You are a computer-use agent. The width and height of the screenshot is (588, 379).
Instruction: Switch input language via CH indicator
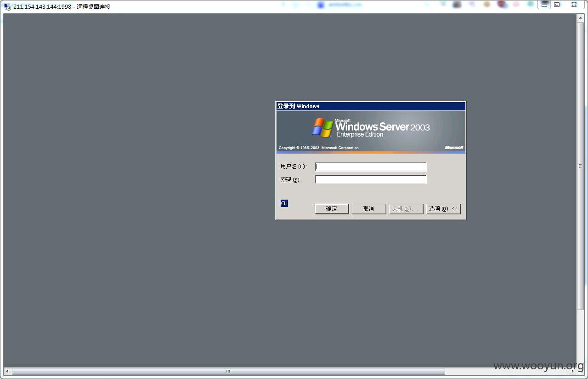[x=284, y=203]
